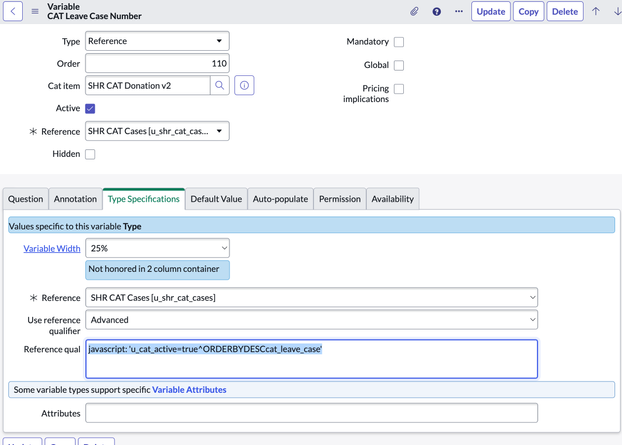Open the Variable Attributes link

[x=189, y=390]
